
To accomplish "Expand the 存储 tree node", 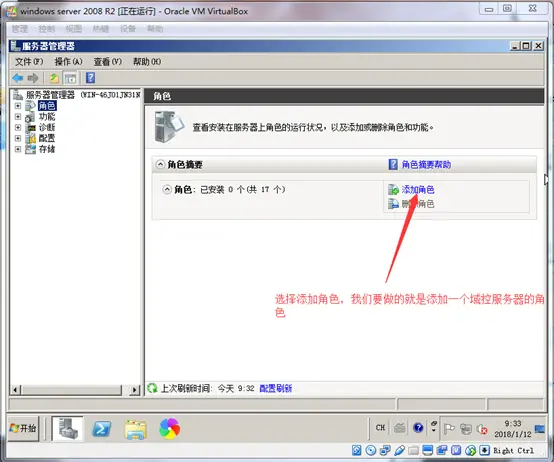I will [x=18, y=149].
